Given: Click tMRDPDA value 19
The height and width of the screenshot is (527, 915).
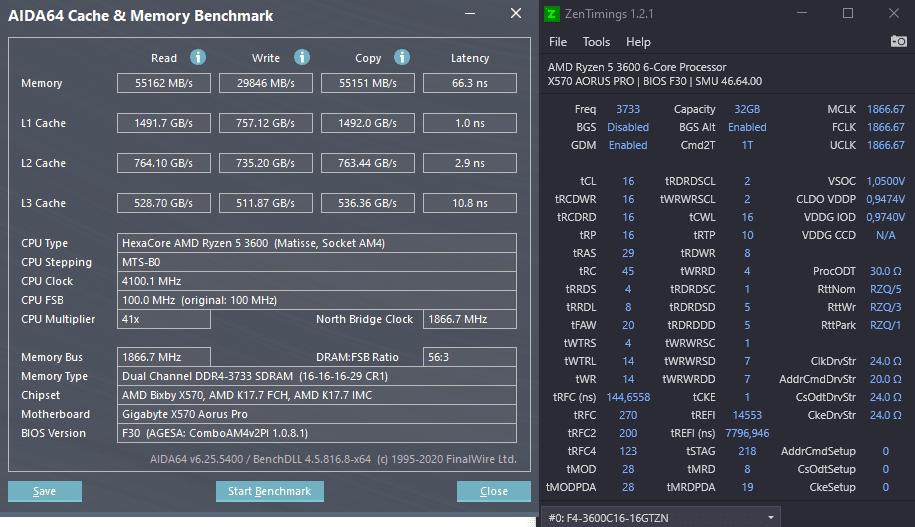Looking at the screenshot, I should pyautogui.click(x=747, y=487).
